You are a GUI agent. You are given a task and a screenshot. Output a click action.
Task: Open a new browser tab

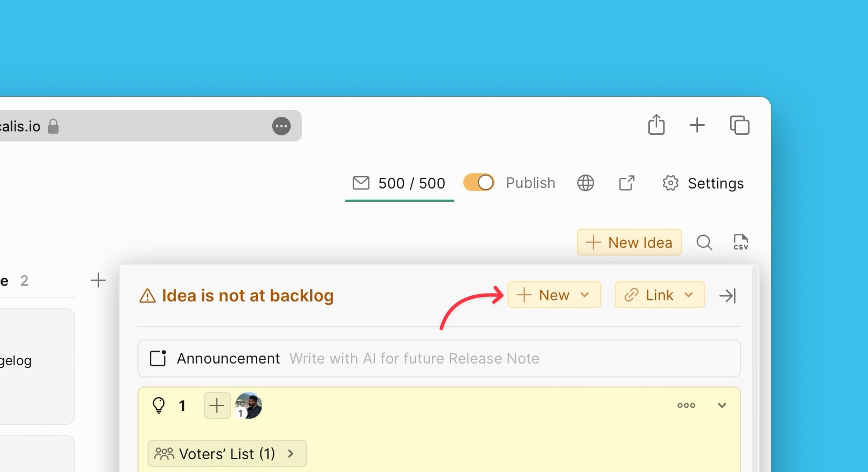(x=697, y=125)
